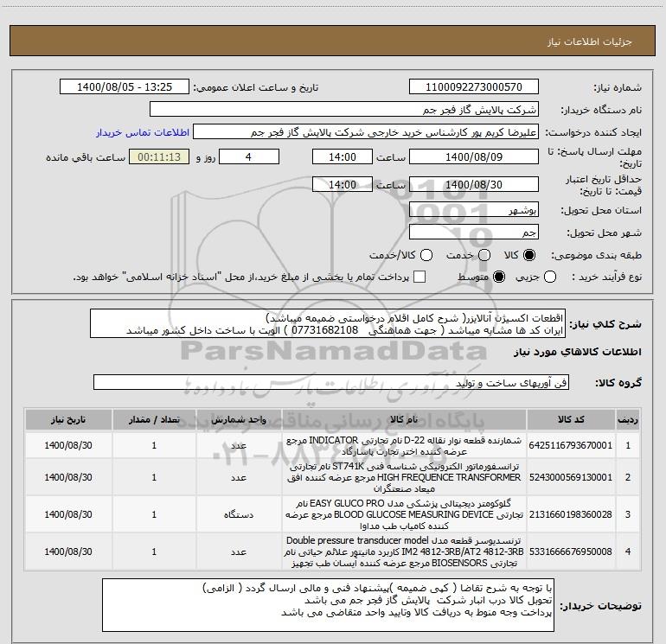Click the شرح کلی نیاز label
Viewport: 666px width, 644px height.
pyautogui.click(x=605, y=324)
